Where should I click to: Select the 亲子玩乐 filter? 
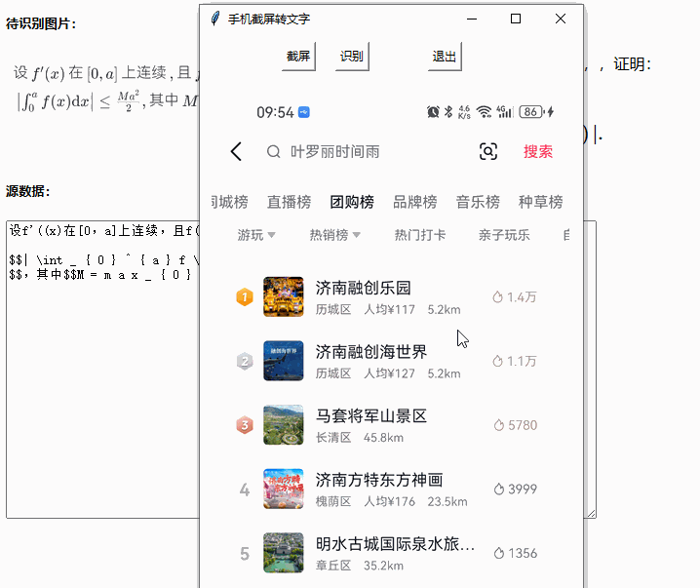pyautogui.click(x=504, y=235)
